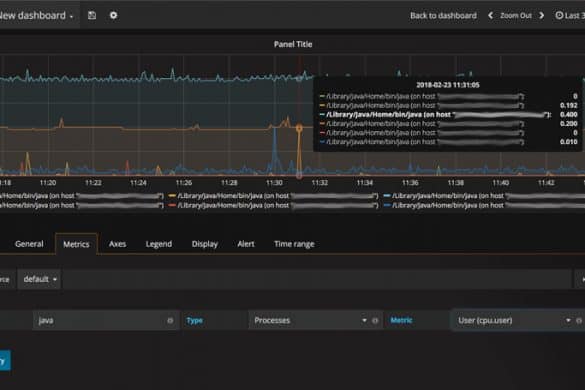Screen dimensions: 585x390
Task: Click tooltip value 0.010
Action: point(569,142)
